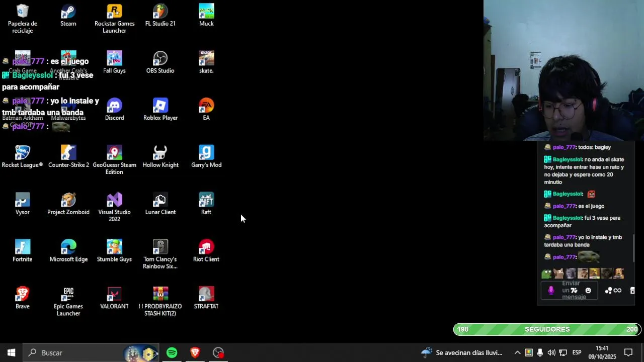Launch the STRAFTAT game shortcut

[206, 299]
